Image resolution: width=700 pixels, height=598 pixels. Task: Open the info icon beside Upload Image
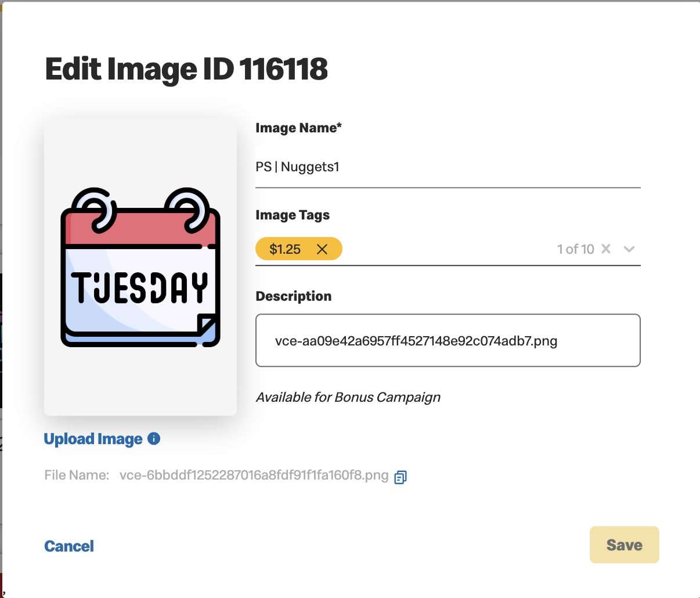154,438
